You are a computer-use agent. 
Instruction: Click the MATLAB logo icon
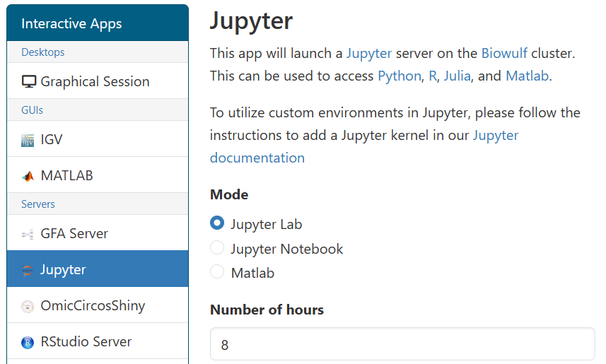(28, 176)
